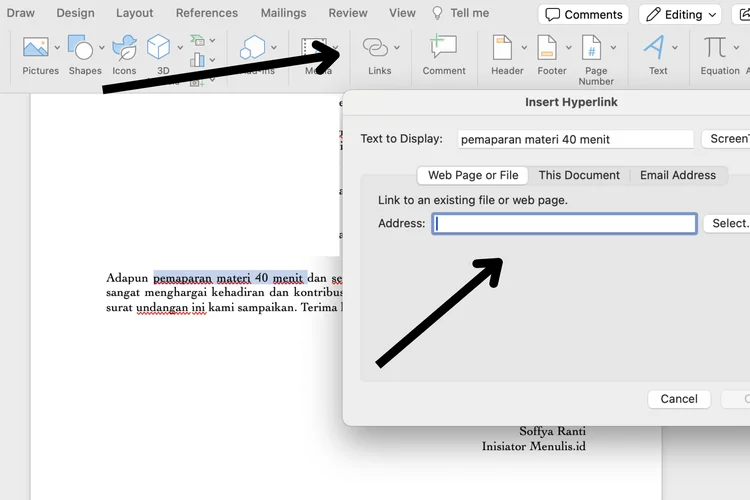Open the Page Number icon

(591, 47)
